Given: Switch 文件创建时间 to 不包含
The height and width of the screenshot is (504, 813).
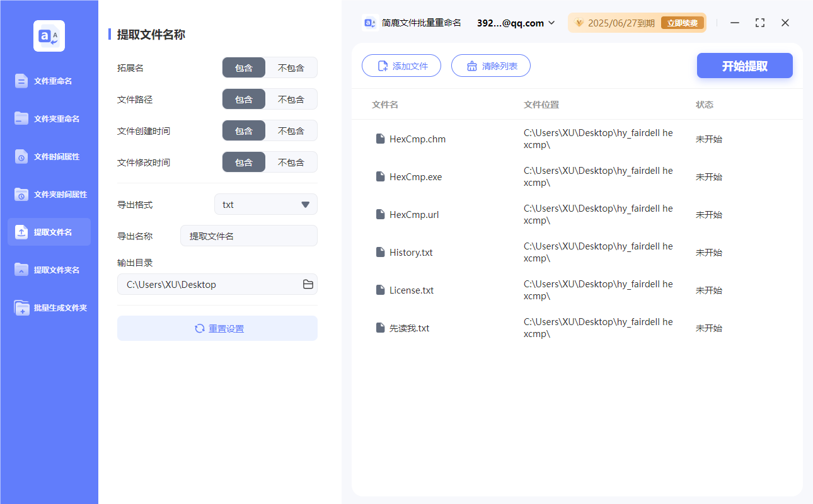Looking at the screenshot, I should click(x=291, y=130).
